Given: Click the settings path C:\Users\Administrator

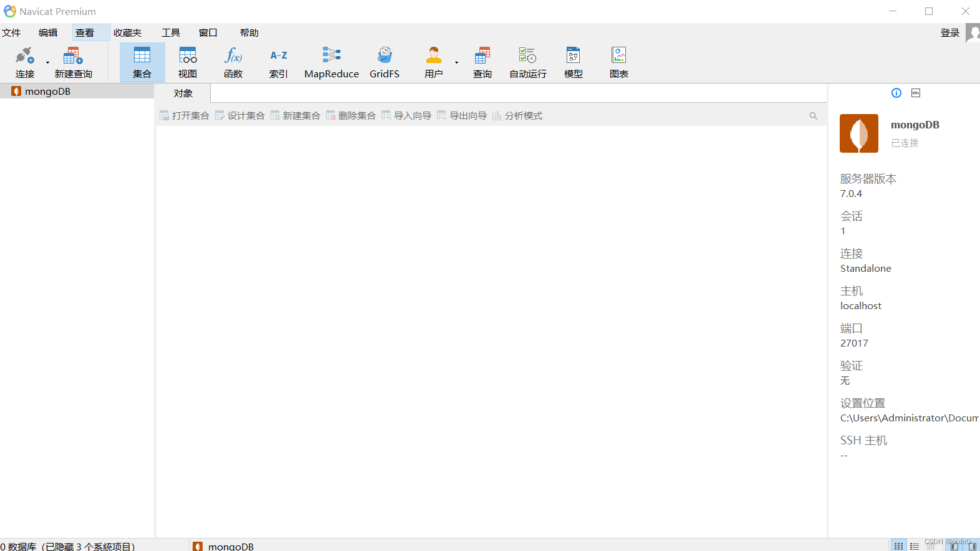Looking at the screenshot, I should click(x=910, y=418).
